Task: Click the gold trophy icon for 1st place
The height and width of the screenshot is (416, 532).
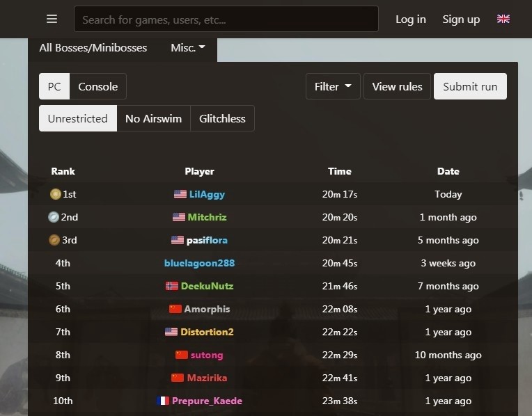Action: click(55, 194)
